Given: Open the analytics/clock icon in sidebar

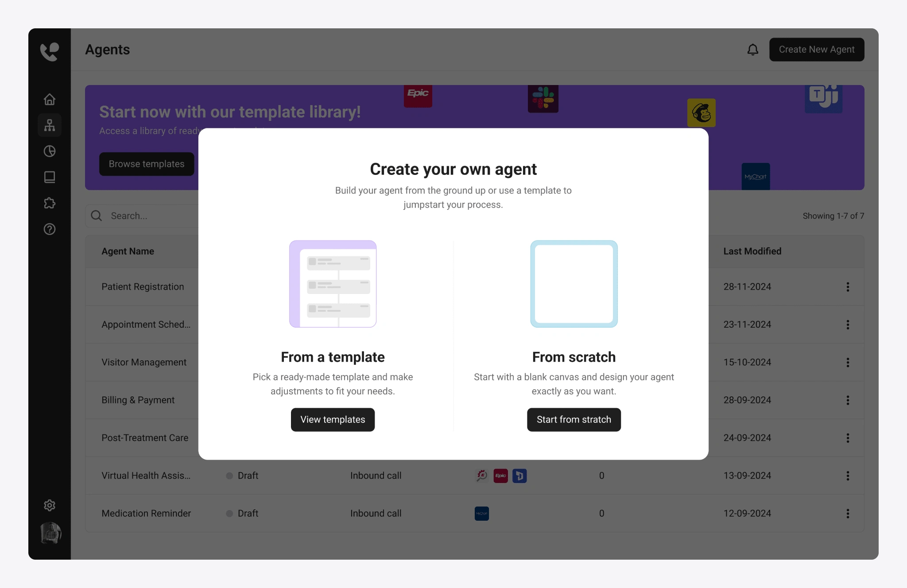Looking at the screenshot, I should tap(50, 151).
